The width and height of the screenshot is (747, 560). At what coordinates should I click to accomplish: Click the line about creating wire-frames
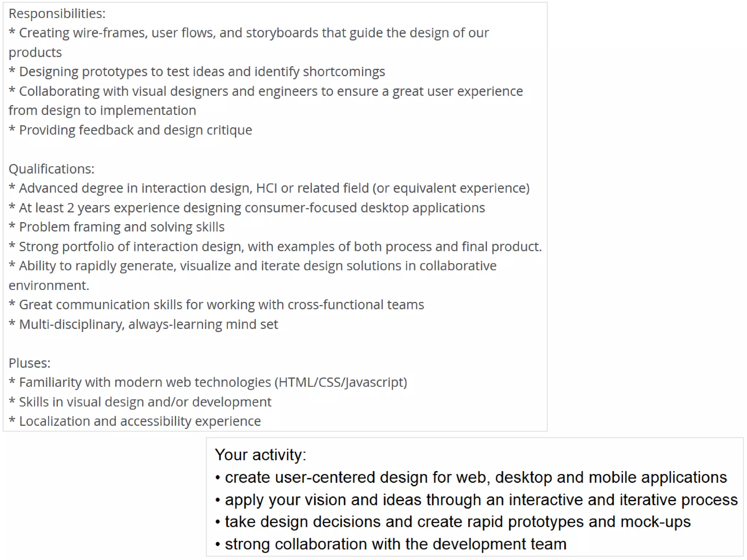point(249,42)
